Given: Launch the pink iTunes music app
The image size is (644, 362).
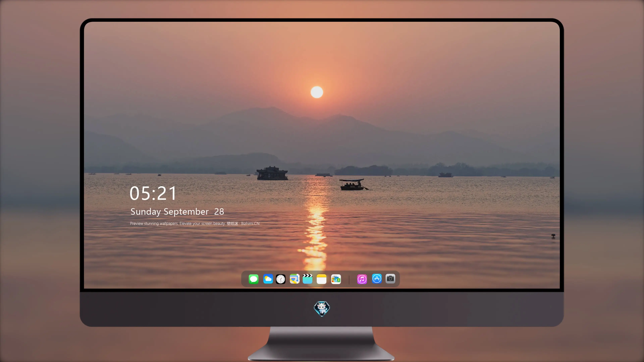Looking at the screenshot, I should tap(362, 279).
